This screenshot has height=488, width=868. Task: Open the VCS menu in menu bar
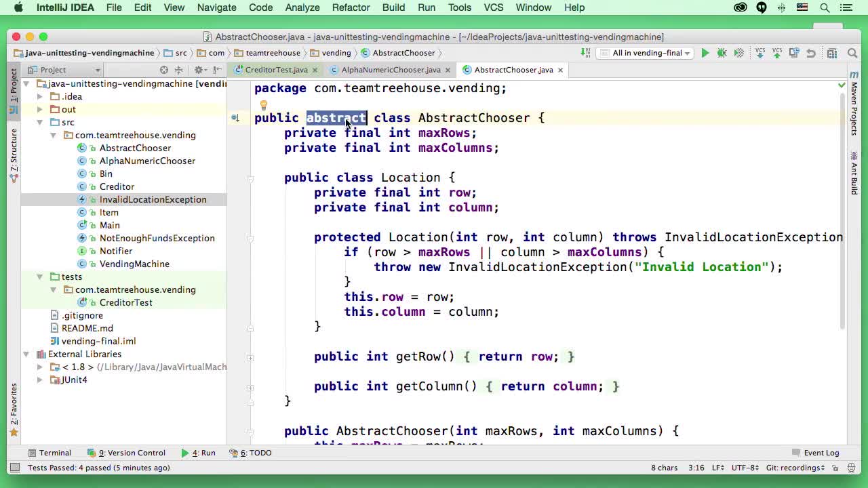pos(493,7)
